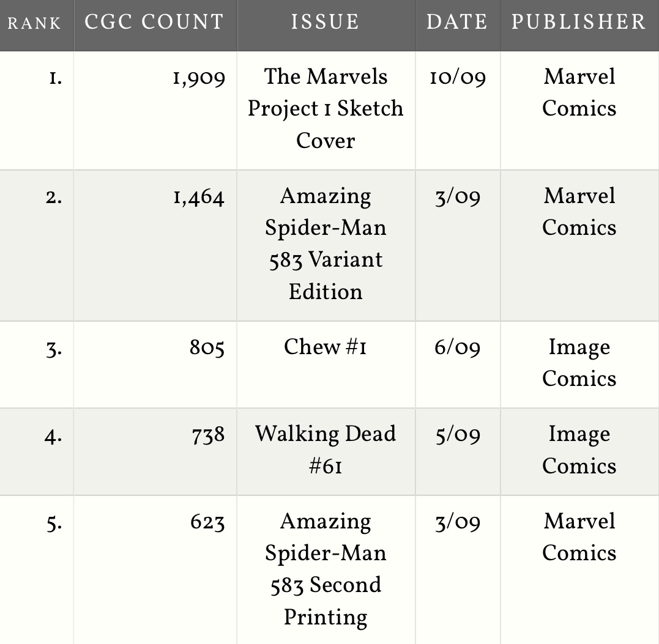
Task: Click the Walking Dead #61 issue cell
Action: click(x=326, y=450)
